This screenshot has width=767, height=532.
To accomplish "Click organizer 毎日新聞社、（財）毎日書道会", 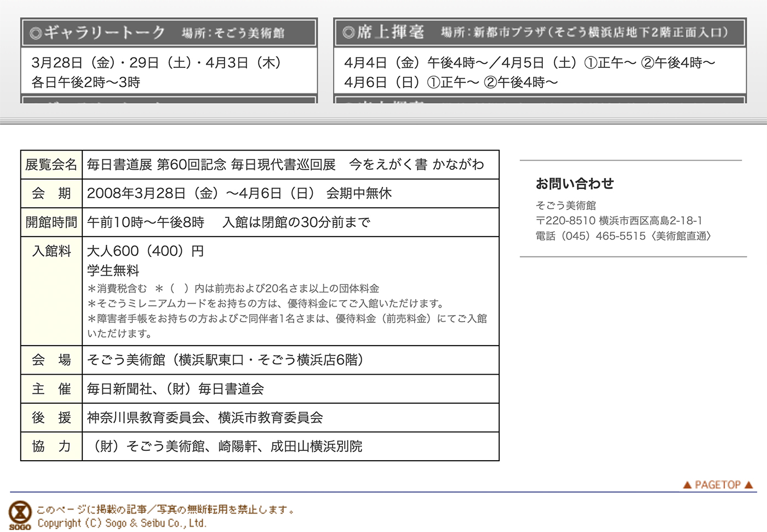I will point(175,389).
